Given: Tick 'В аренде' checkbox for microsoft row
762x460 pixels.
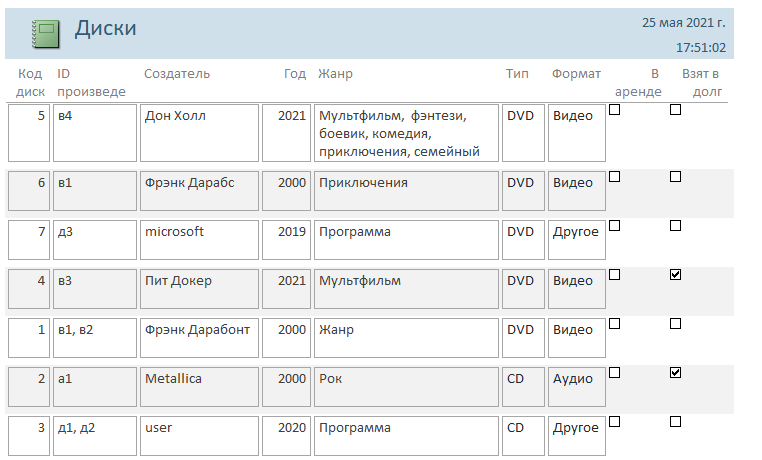Looking at the screenshot, I should [x=615, y=225].
